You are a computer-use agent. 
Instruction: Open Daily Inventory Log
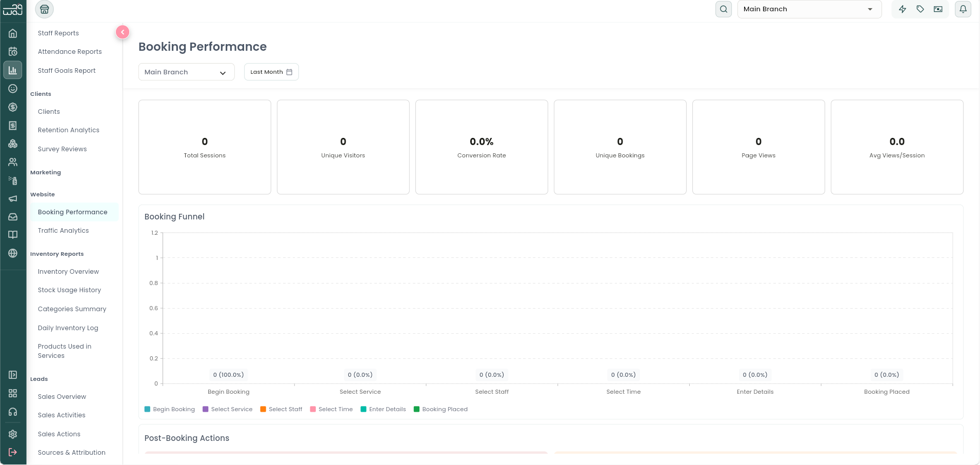click(68, 328)
